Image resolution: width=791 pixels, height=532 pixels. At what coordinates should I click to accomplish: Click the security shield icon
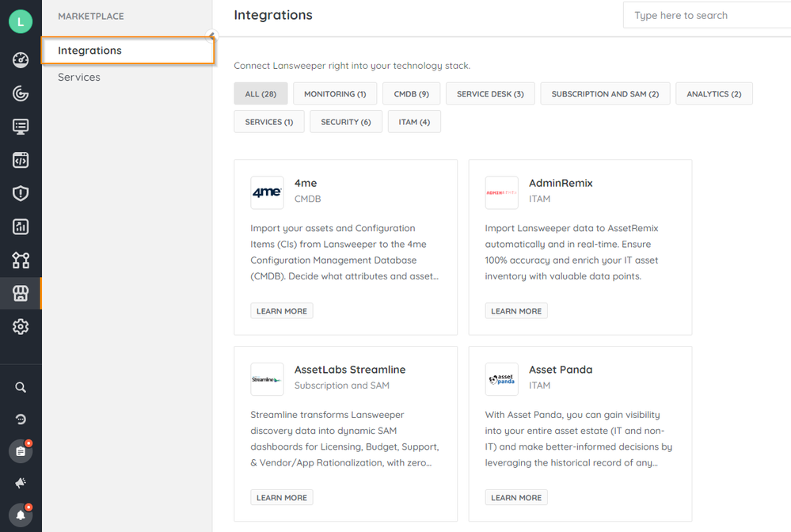pos(21,193)
